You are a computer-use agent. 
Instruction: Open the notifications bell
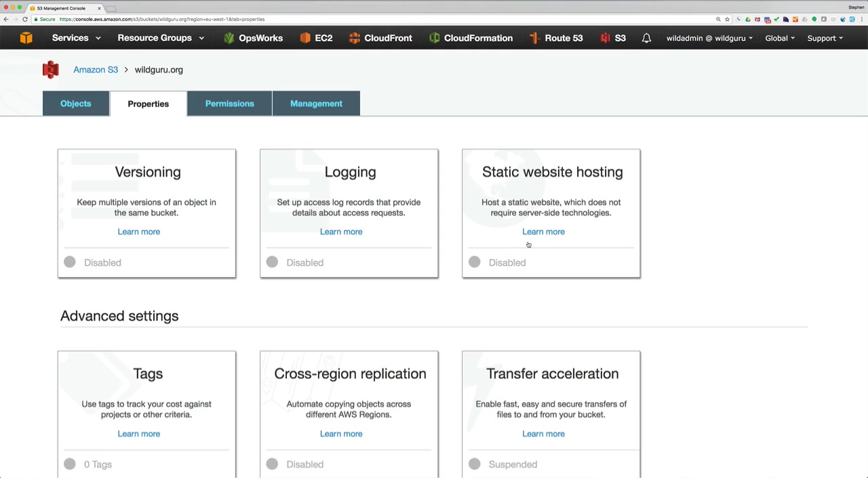[x=646, y=38]
